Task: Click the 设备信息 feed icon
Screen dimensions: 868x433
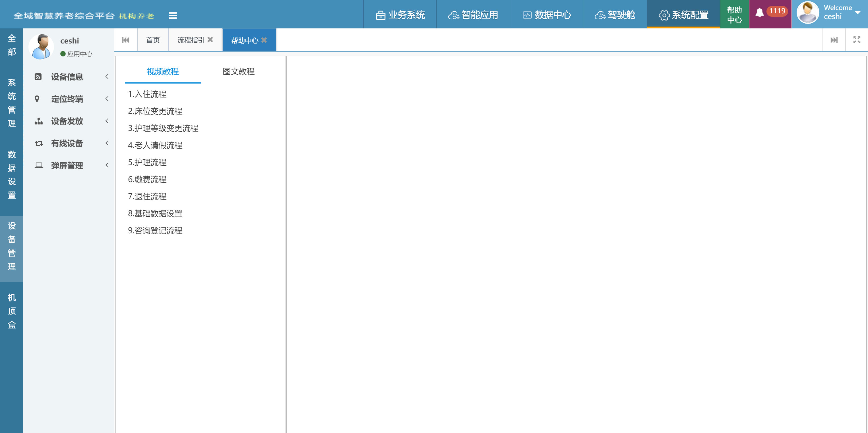Action: [x=38, y=77]
